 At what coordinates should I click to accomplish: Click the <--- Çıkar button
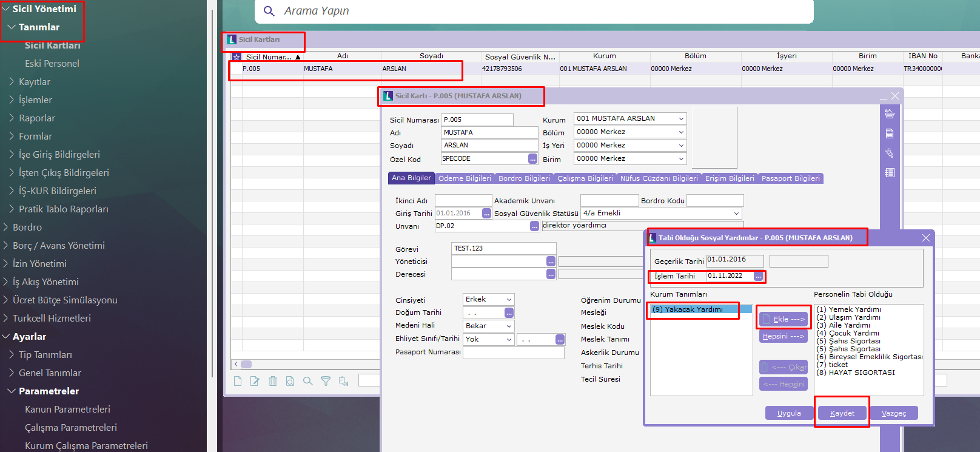coord(784,367)
